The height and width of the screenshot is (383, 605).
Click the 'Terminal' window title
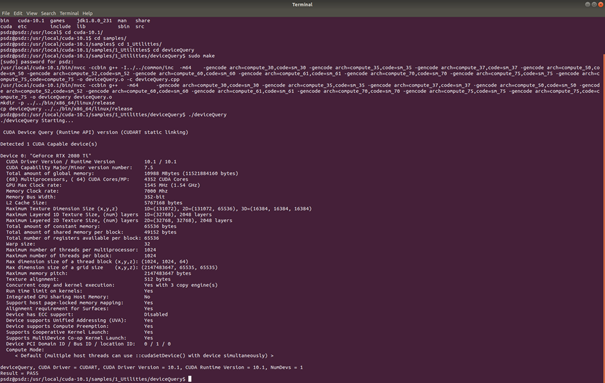coord(302,5)
